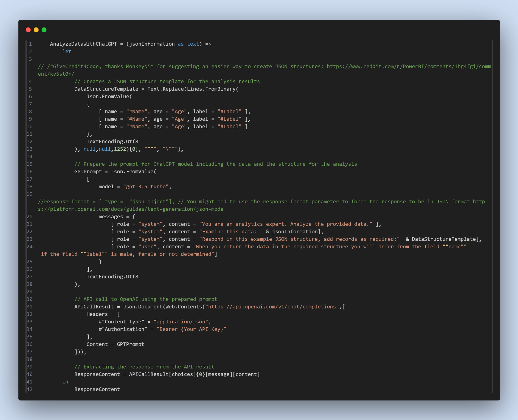Click line number 29 in the gutter
Image resolution: width=518 pixels, height=420 pixels.
click(30, 291)
